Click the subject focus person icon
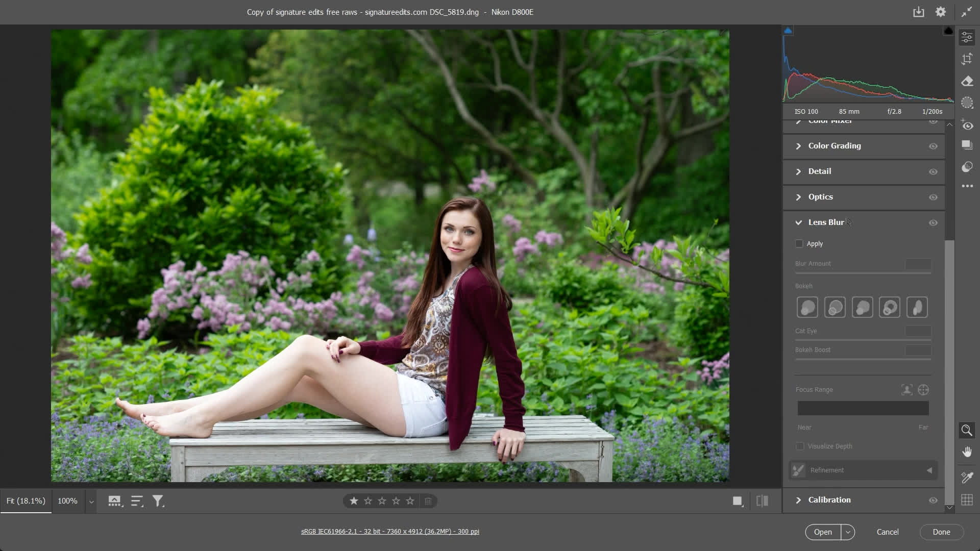Image resolution: width=980 pixels, height=551 pixels. [x=906, y=390]
